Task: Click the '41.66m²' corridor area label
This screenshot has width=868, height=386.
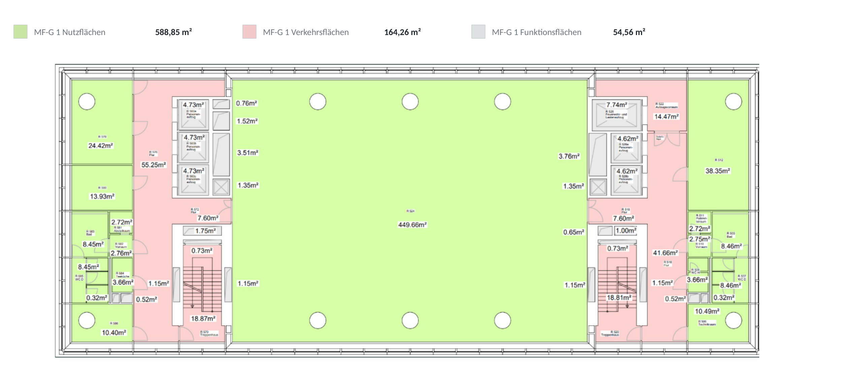Action: (666, 253)
